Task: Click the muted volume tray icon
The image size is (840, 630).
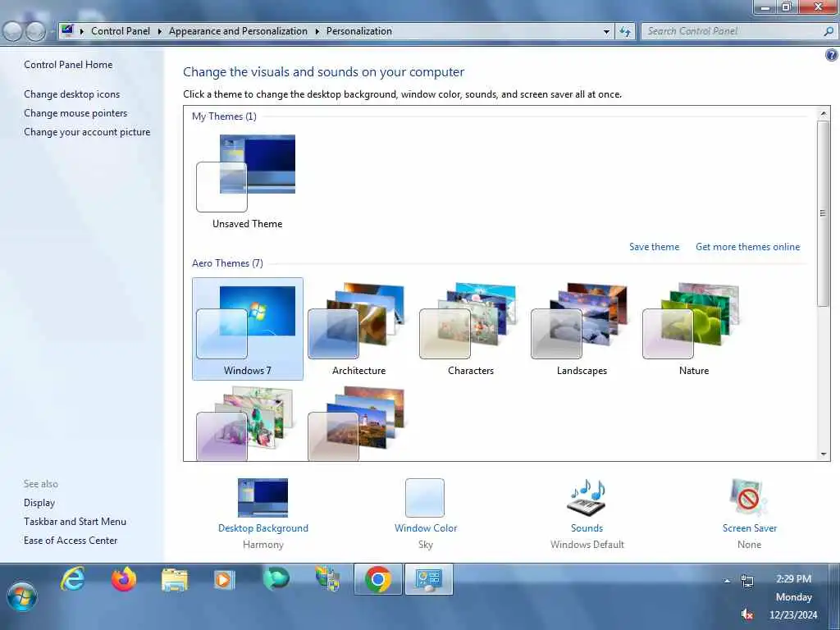Action: pos(746,614)
